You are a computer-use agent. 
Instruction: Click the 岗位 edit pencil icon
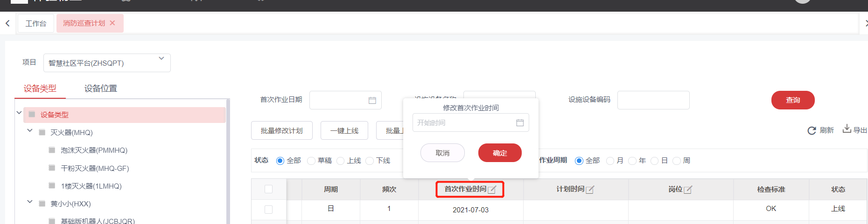coord(688,190)
